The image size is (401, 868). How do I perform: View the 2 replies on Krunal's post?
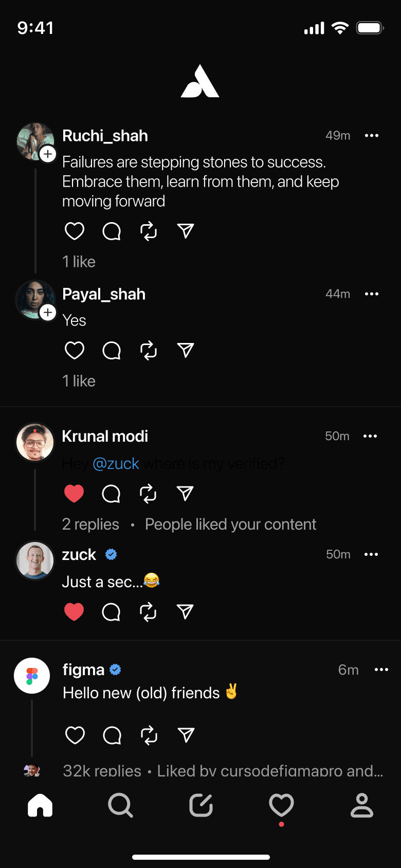tap(90, 525)
